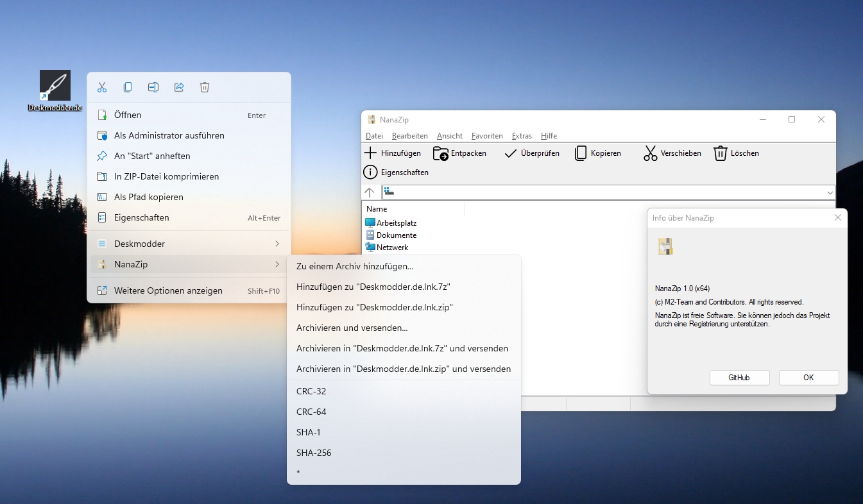Click the Cut scissors icon in context menu
The height and width of the screenshot is (504, 863).
(x=102, y=87)
